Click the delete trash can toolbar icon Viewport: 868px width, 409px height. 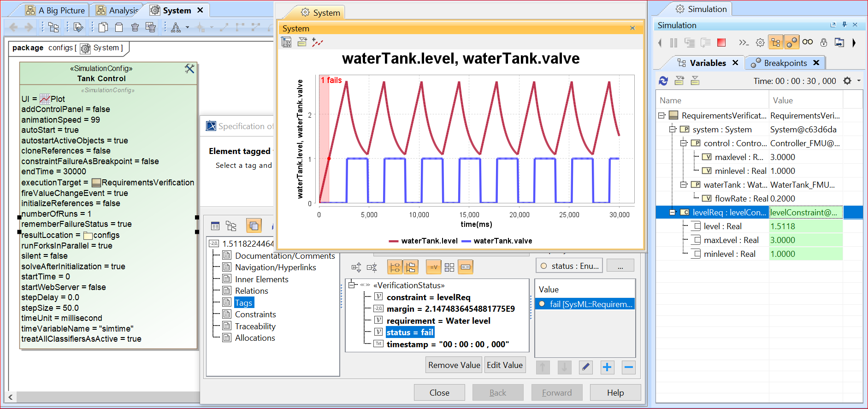[135, 28]
